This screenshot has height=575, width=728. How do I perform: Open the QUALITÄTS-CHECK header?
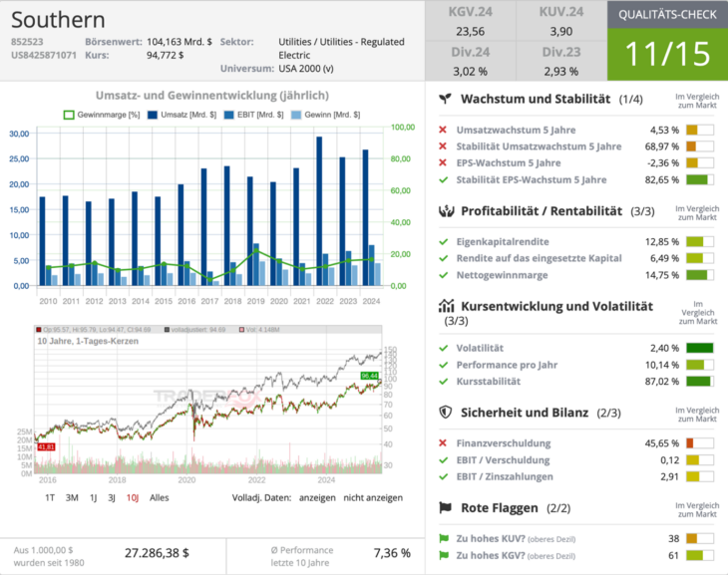[x=667, y=14]
